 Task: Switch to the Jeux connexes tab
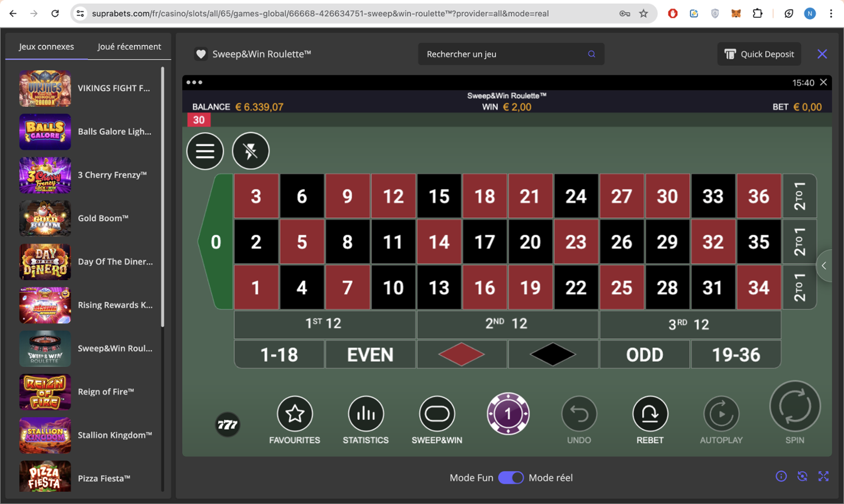point(47,47)
